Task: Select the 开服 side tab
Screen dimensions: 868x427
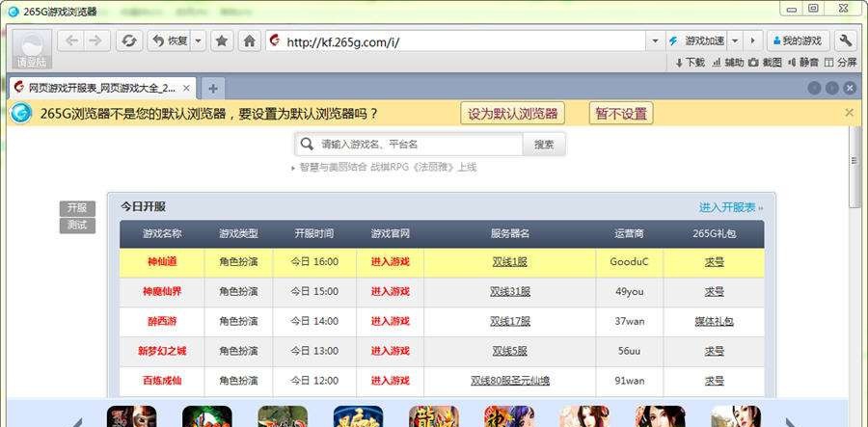Action: point(77,208)
